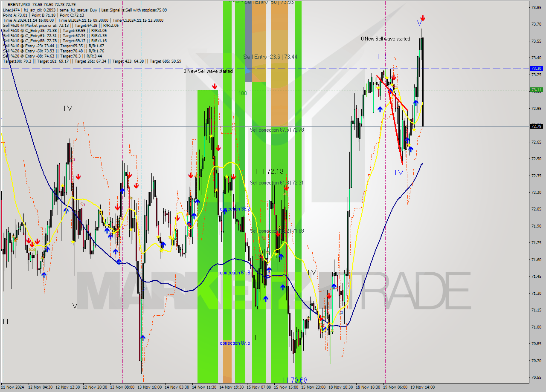Click 'Sell correction 38.2 | 71.88' label
Screen dimensions: 546x392
click(277, 231)
